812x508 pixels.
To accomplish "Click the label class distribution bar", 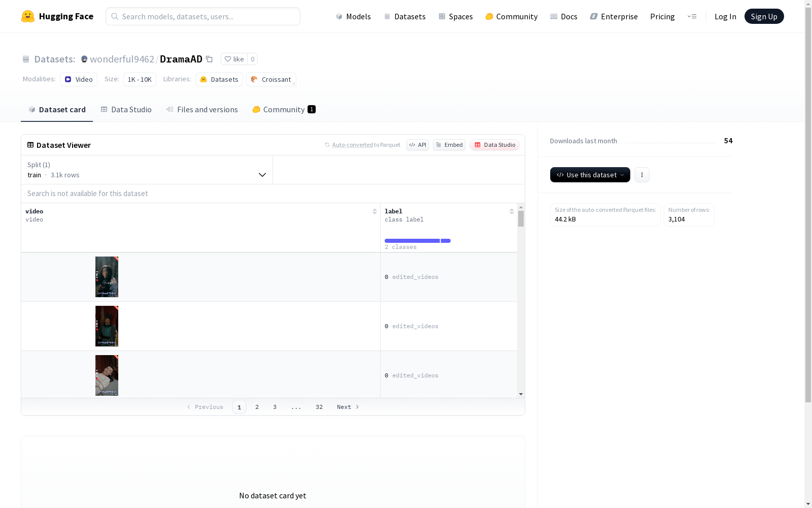I will (x=418, y=241).
